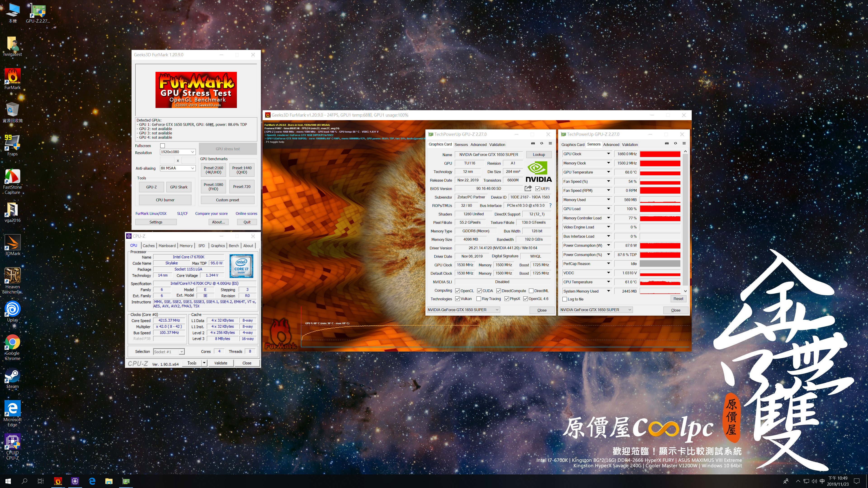Screen dimensions: 868x488
Task: Open the CPUID CPU-Z desktop icon
Action: point(12,447)
